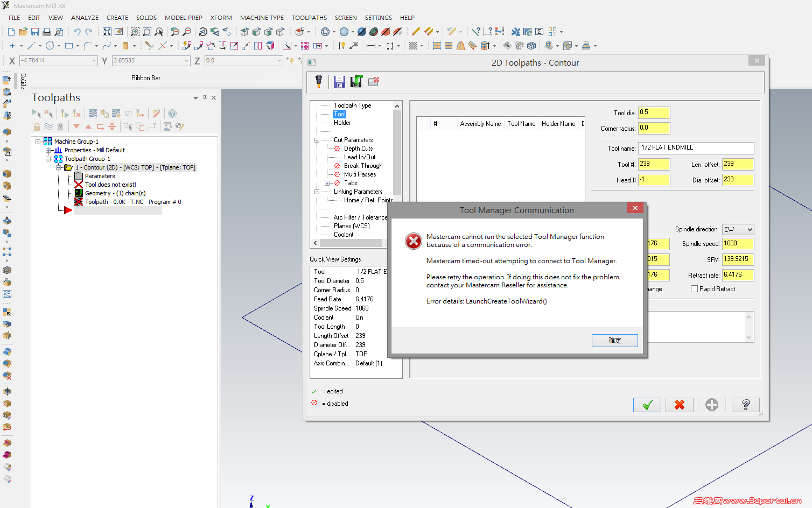Click the Tool name field
The width and height of the screenshot is (812, 508).
point(696,148)
